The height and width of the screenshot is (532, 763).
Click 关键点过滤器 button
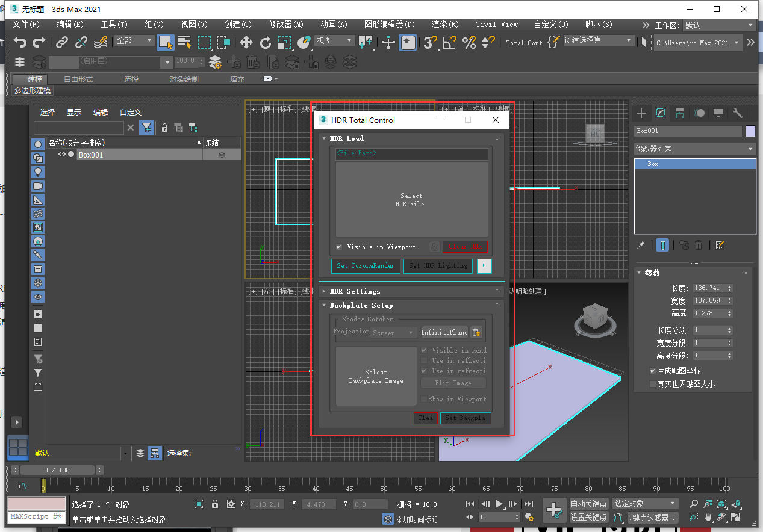(x=652, y=518)
